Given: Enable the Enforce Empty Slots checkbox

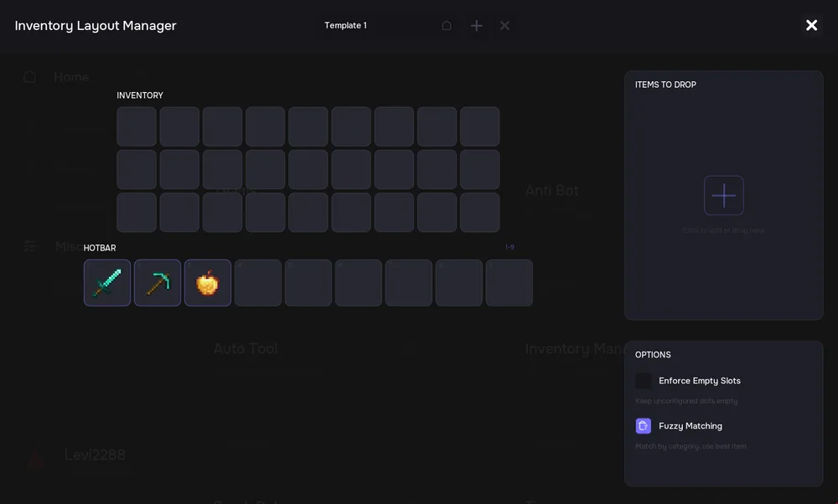Looking at the screenshot, I should click(x=644, y=381).
